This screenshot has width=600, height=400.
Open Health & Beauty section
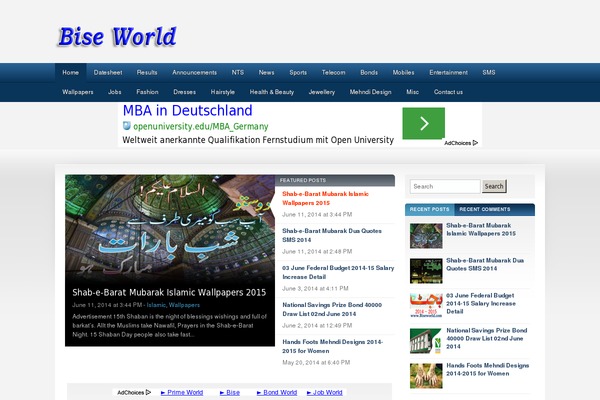click(x=272, y=92)
